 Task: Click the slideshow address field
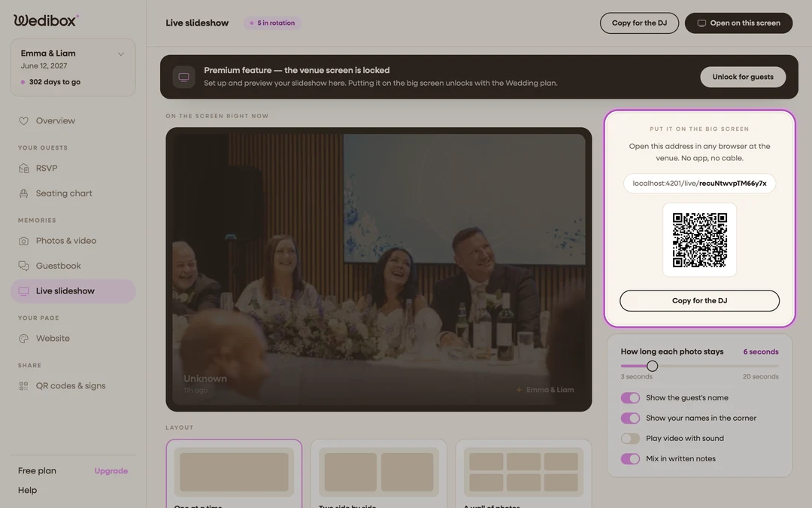pyautogui.click(x=700, y=184)
